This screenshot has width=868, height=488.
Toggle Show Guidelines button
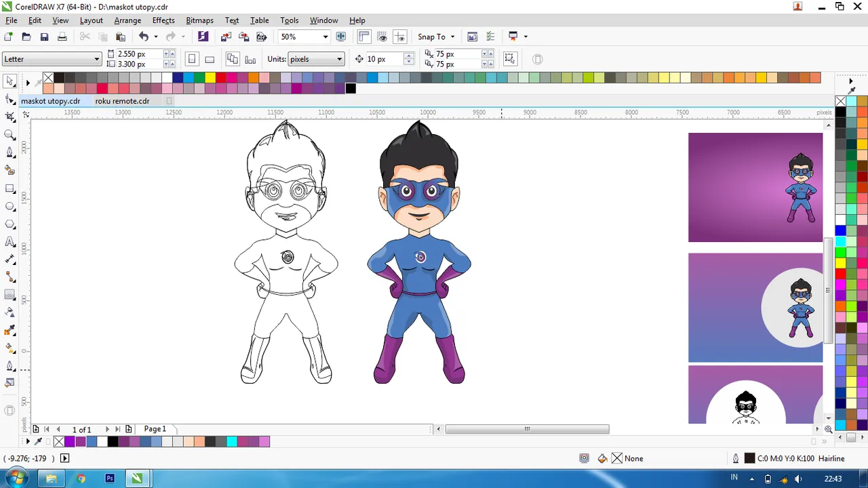pyautogui.click(x=400, y=37)
